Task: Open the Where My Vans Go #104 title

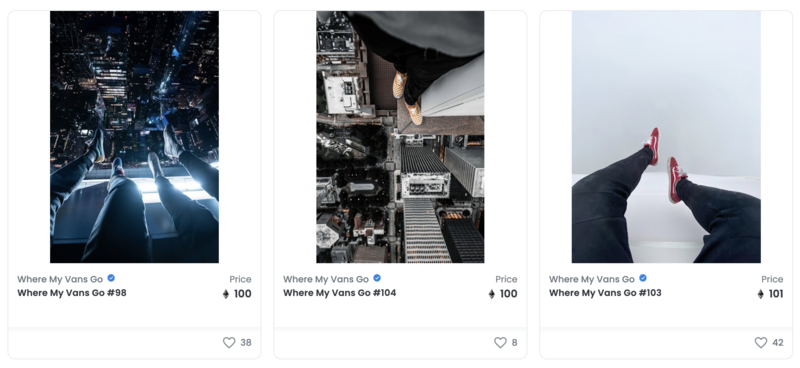Action: pos(339,293)
